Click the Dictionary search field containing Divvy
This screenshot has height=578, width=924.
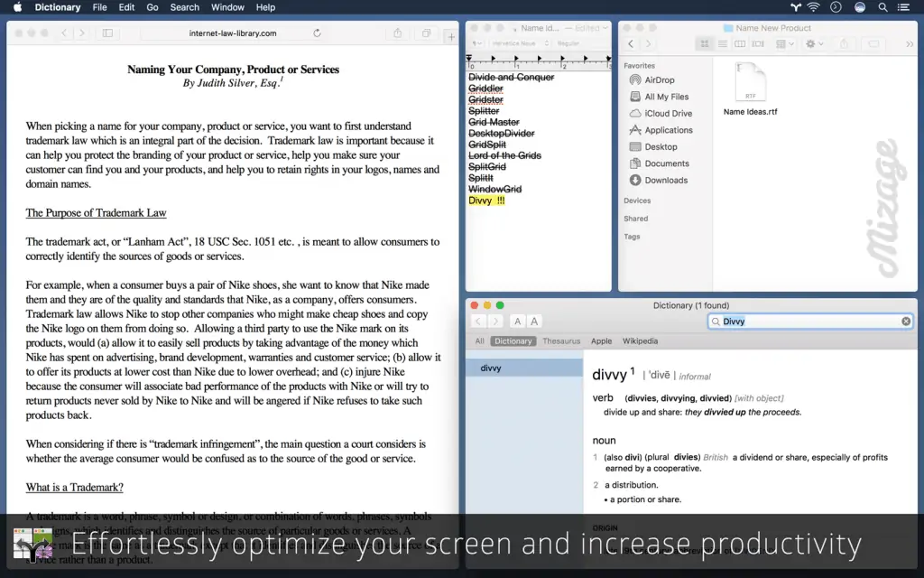pos(811,322)
